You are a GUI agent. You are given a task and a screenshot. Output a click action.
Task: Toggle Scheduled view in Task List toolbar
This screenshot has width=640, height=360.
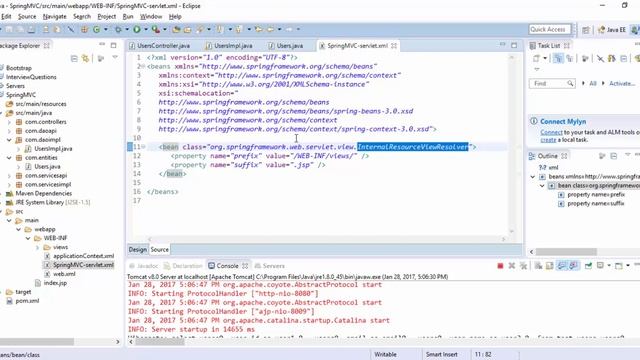[569, 59]
